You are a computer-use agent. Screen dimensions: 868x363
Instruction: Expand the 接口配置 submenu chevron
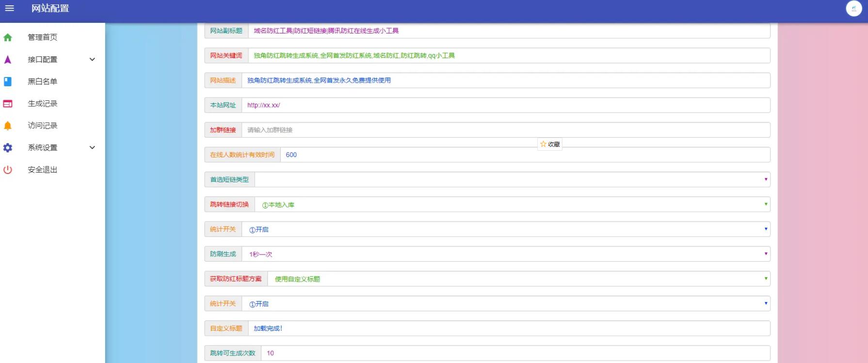click(92, 60)
